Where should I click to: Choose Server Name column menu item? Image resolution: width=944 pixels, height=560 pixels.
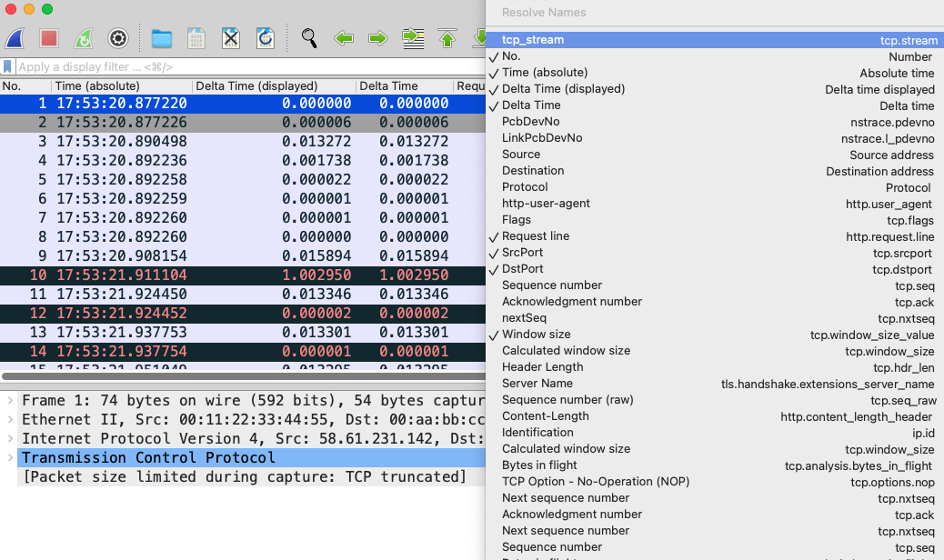(537, 384)
